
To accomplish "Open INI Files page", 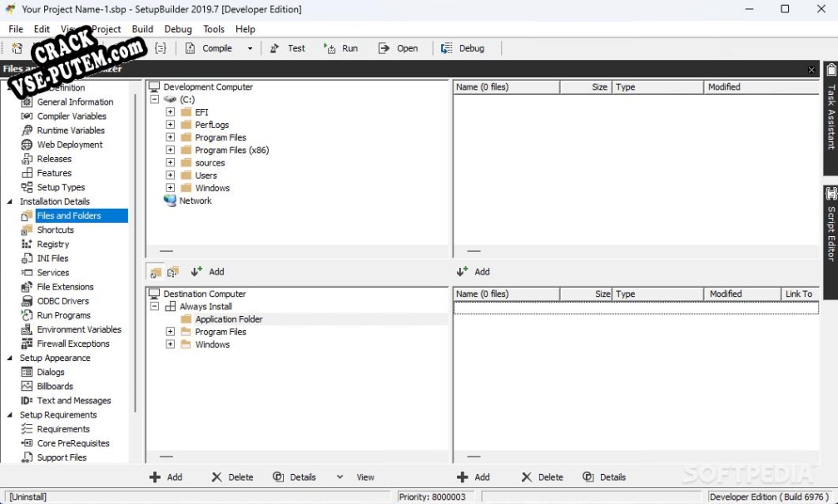I will [x=52, y=259].
